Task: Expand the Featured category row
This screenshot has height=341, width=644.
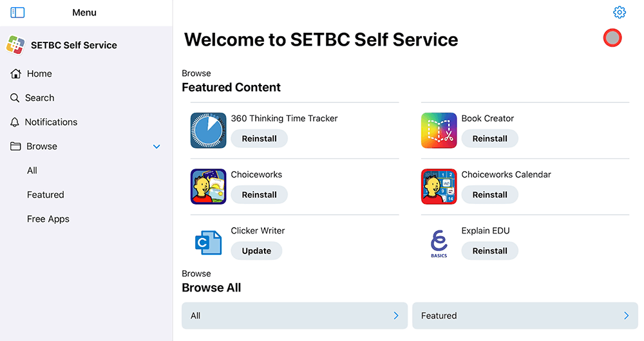Action: click(525, 316)
